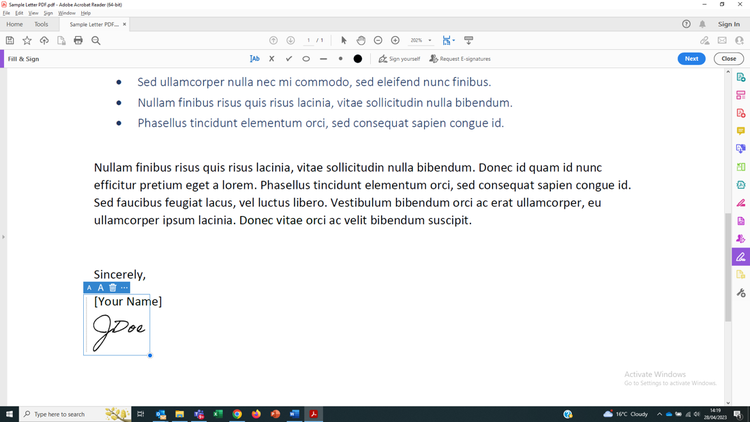Select the crossmark X tool
750x422 pixels.
(x=272, y=59)
